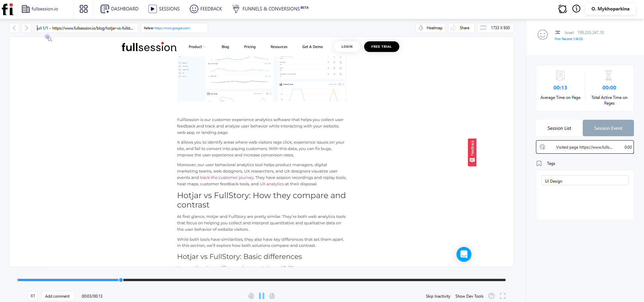Change the X1 playback speed
Image resolution: width=644 pixels, height=302 pixels.
(x=33, y=296)
